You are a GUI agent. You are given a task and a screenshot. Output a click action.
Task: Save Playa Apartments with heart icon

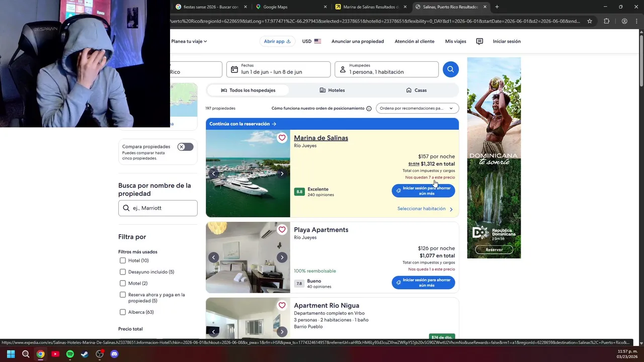click(282, 230)
